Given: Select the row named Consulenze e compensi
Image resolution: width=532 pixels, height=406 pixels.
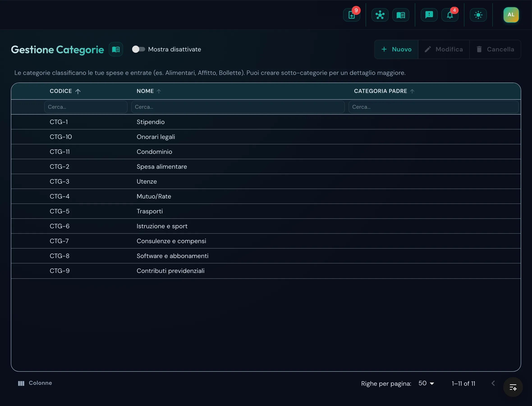Looking at the screenshot, I should coord(266,241).
